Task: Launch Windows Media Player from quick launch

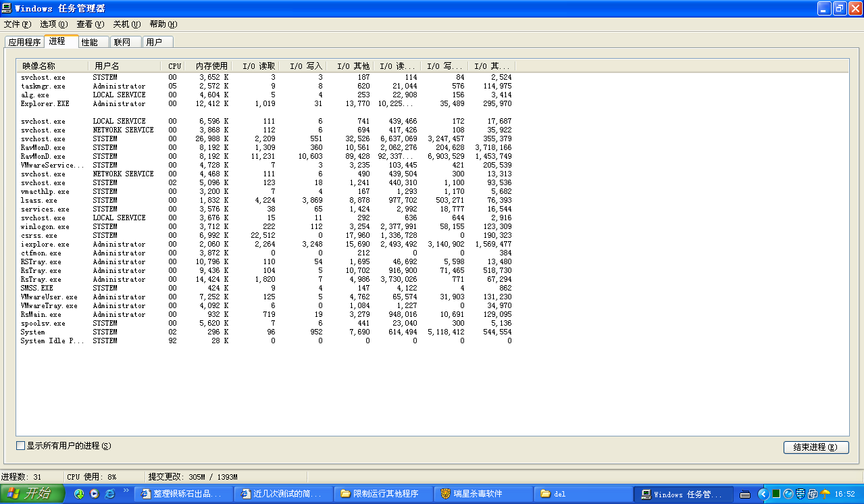Action: (95, 494)
